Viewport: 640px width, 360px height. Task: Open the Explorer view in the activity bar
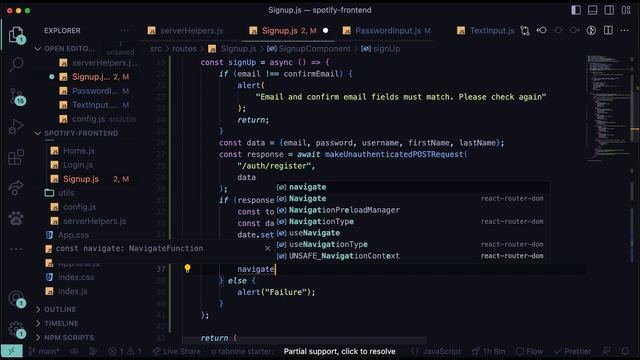16,35
